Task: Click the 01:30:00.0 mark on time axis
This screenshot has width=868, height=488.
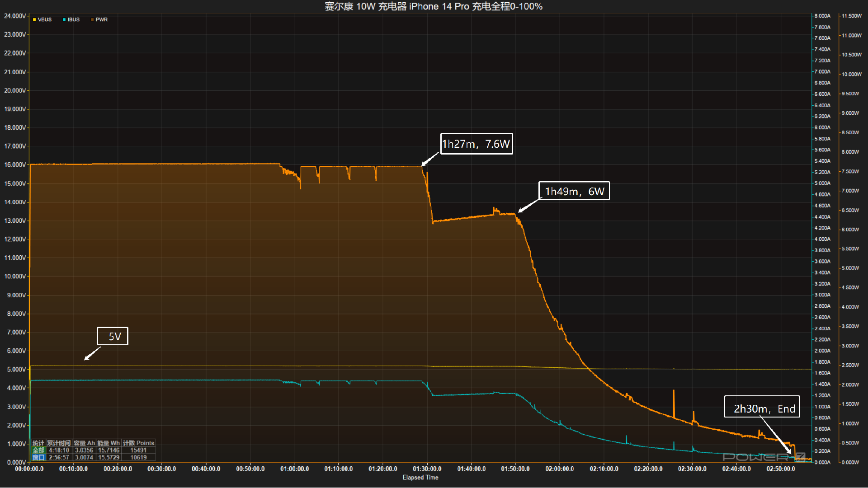Action: click(x=427, y=469)
